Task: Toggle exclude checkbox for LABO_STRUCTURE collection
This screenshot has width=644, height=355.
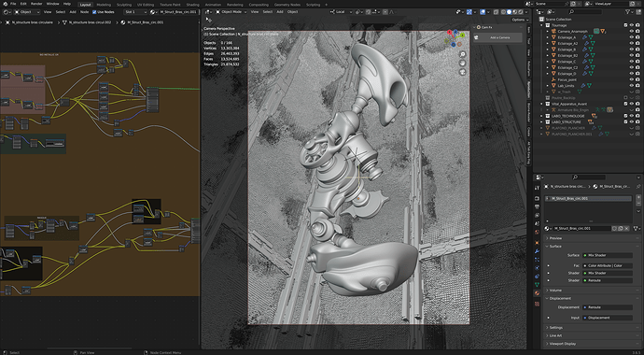Action: pos(625,122)
